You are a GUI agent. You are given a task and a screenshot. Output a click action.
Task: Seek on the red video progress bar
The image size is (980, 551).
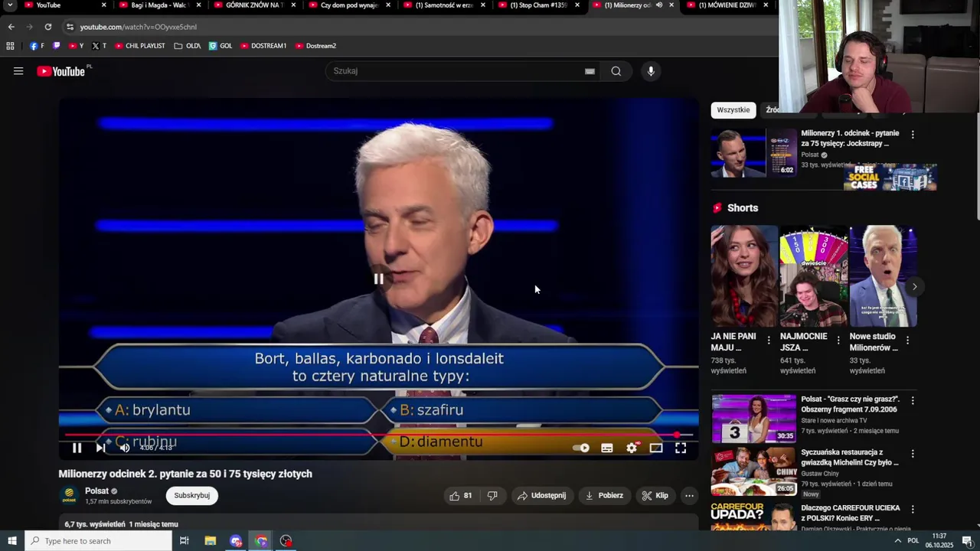click(378, 435)
